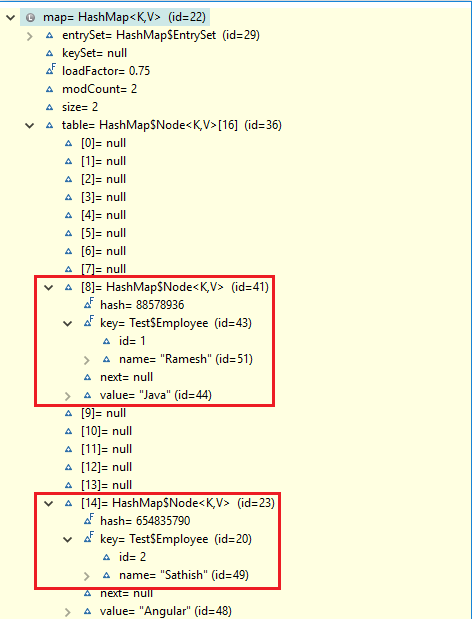Expand the name "Sathish" string node
472x619 pixels.
point(87,576)
